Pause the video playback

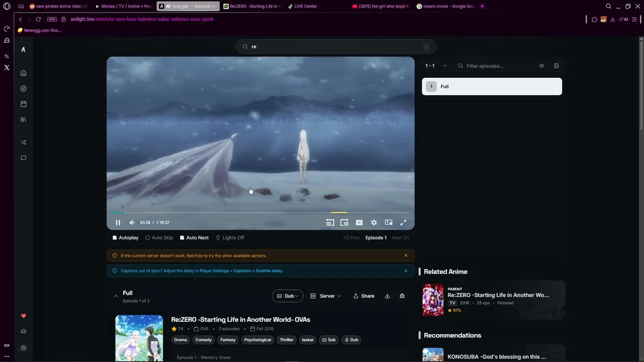(x=118, y=222)
